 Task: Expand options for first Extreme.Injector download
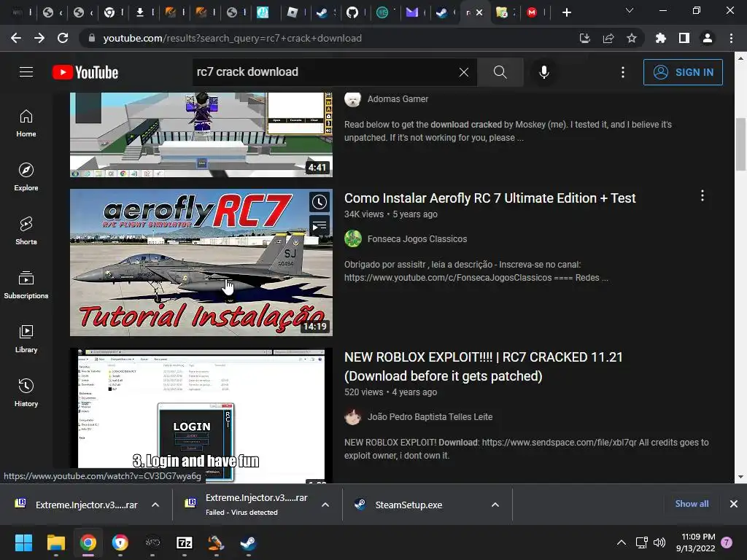pos(155,505)
